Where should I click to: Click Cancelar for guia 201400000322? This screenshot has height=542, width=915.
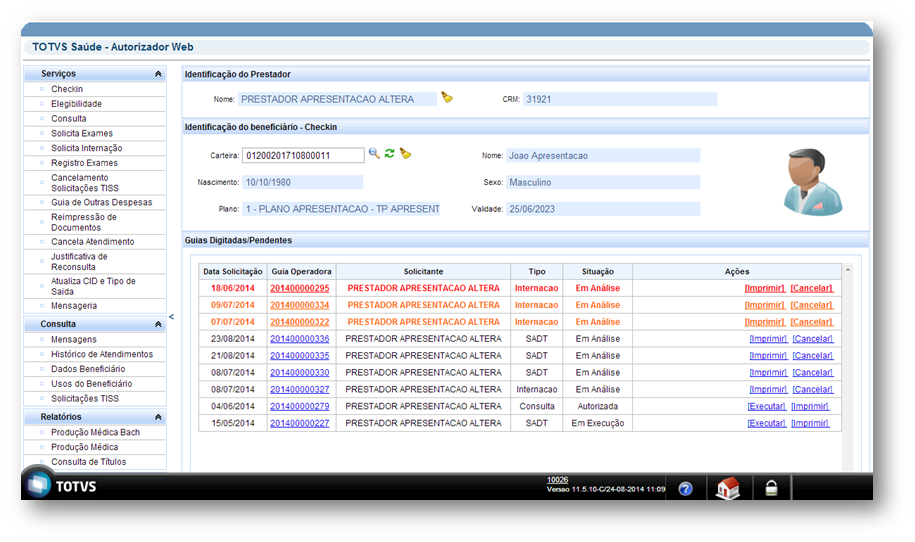pos(812,322)
